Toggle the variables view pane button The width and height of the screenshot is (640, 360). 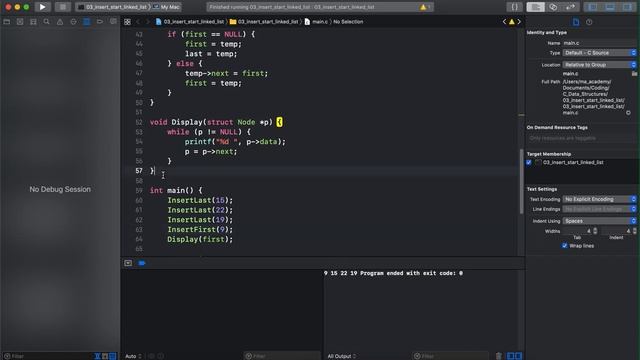tap(511, 356)
